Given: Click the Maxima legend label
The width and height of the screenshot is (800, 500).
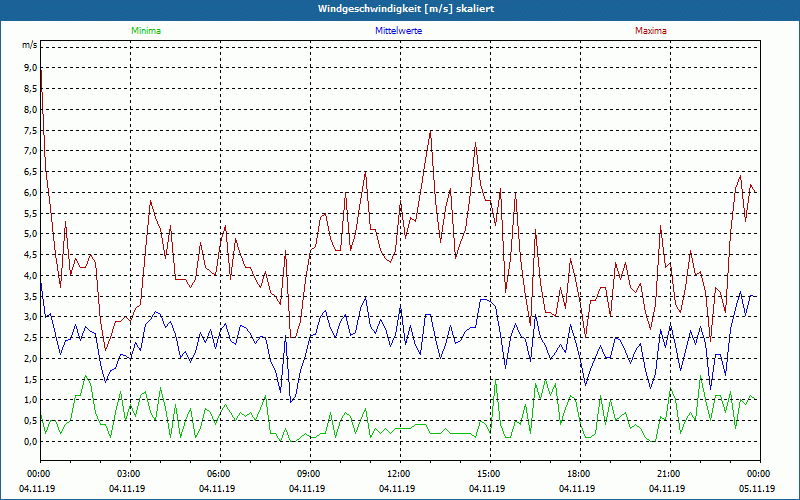Looking at the screenshot, I should tap(651, 31).
